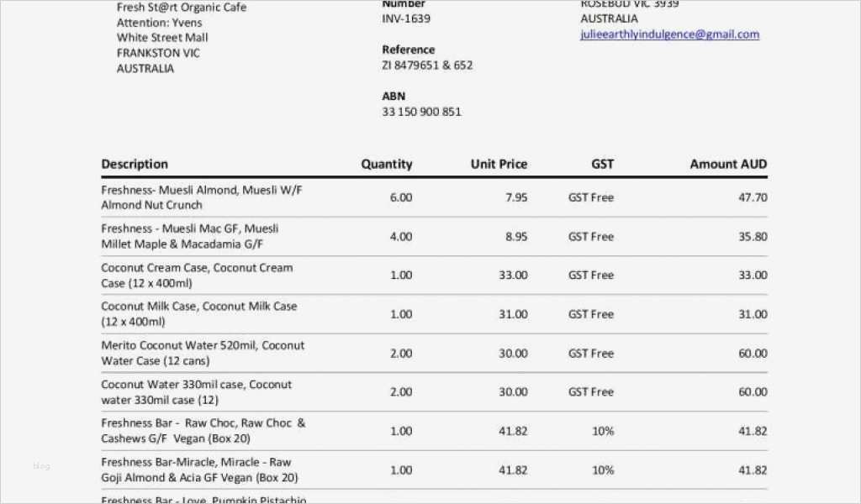
Task: Click the reference ZI 8479651 & 652
Action: click(x=427, y=65)
